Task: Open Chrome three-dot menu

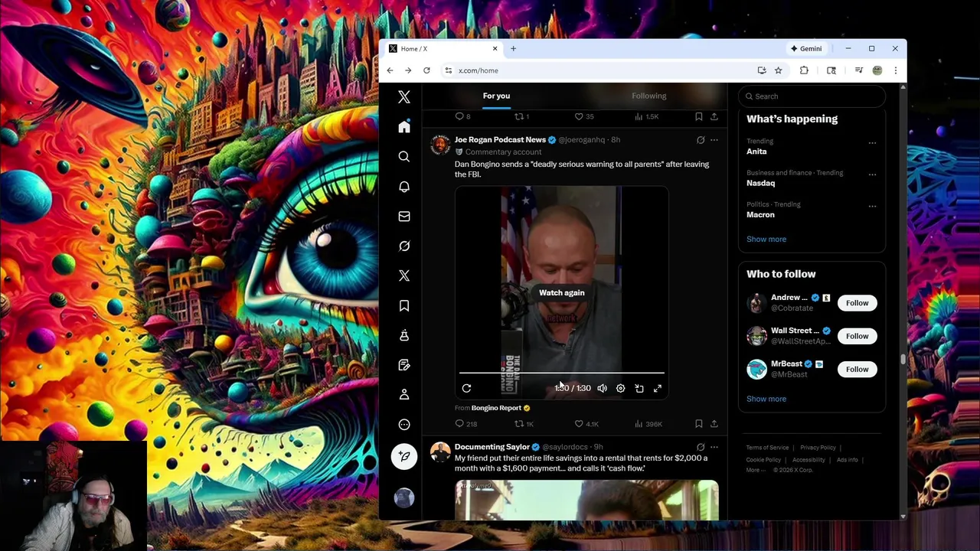Action: coord(895,70)
